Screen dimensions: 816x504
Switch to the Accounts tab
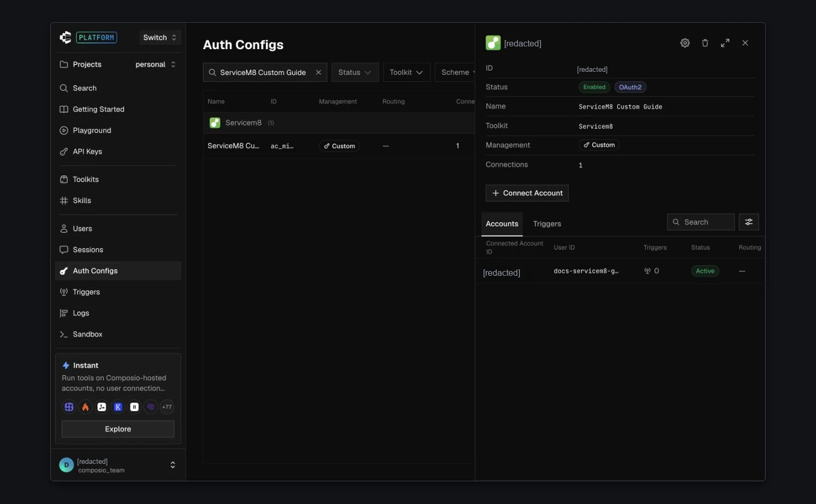pos(502,224)
